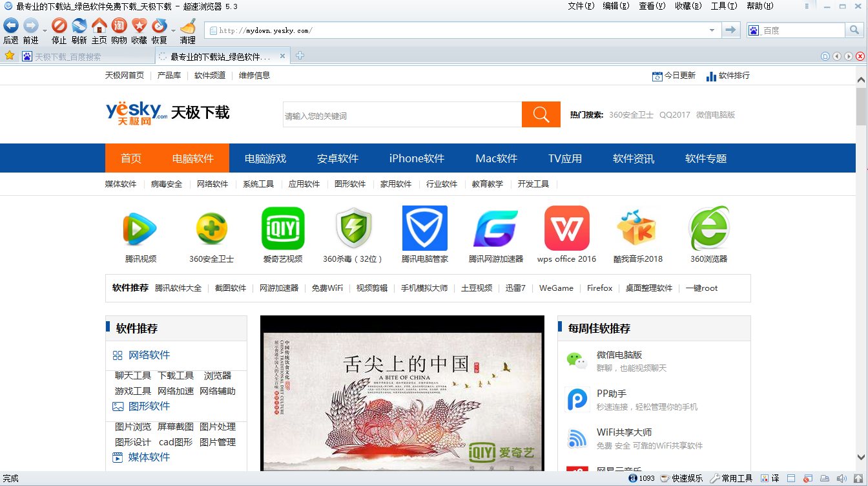Open the 腾讯网游加速器 icon
The width and height of the screenshot is (868, 486).
tap(496, 228)
